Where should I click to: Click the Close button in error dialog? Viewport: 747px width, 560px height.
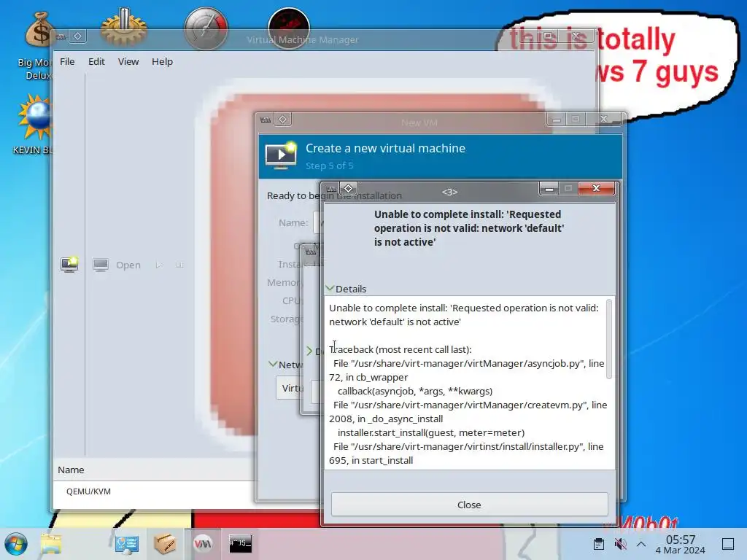pyautogui.click(x=469, y=505)
